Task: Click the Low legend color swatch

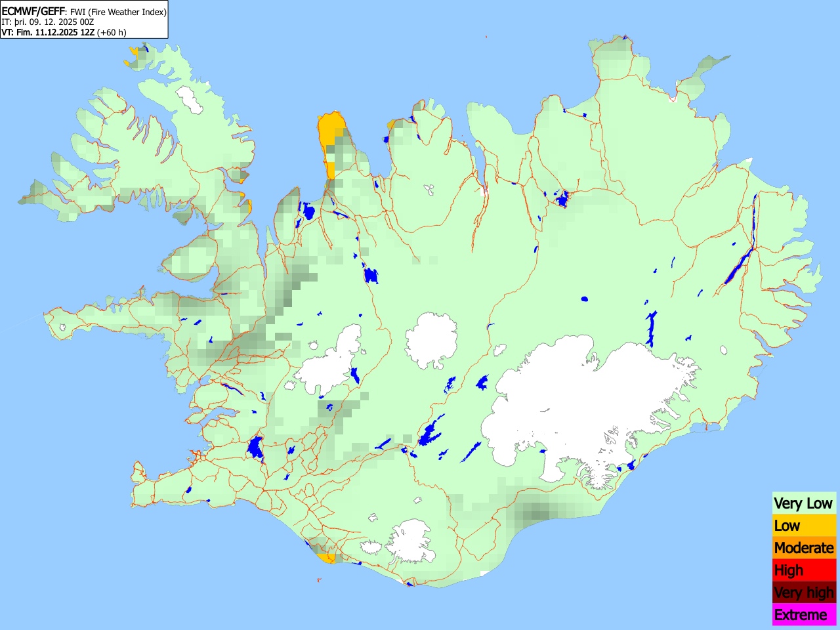Action: (x=804, y=526)
